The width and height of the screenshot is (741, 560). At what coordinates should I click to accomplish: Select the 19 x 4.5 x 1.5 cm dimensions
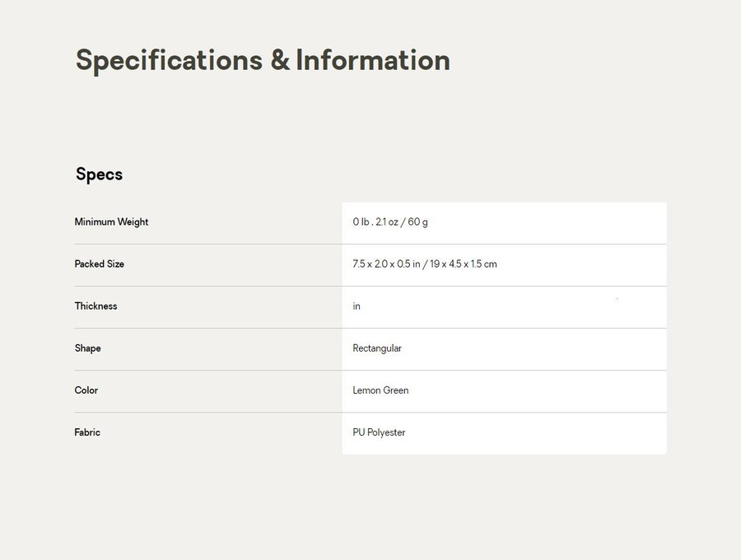click(x=464, y=264)
